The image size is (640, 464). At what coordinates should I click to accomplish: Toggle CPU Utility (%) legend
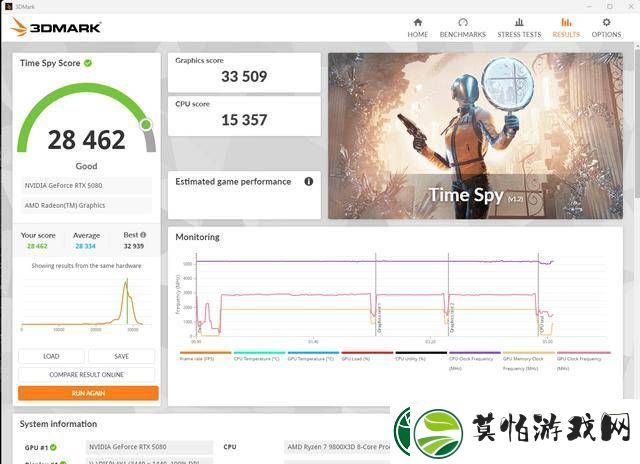[420, 356]
